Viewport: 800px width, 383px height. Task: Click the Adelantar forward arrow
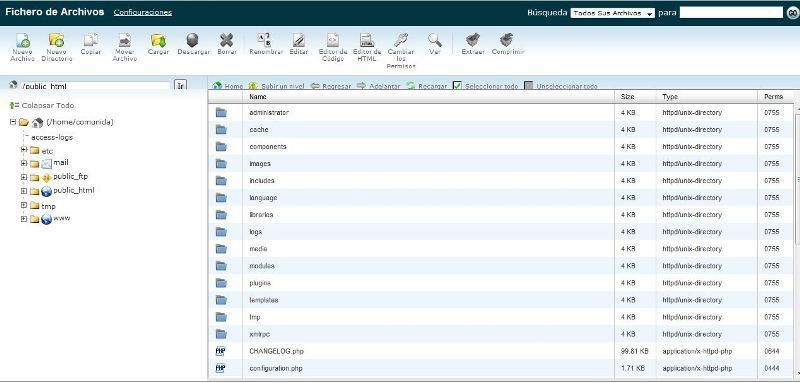tap(378, 86)
